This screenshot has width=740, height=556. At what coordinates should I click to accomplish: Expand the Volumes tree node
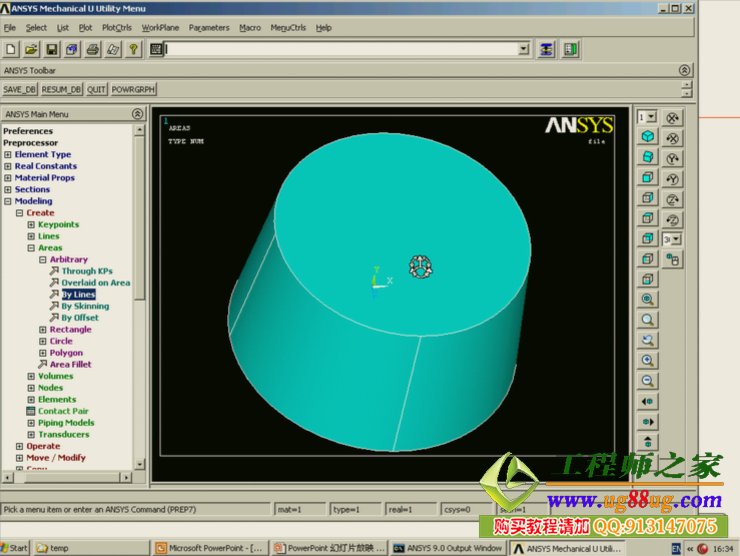pos(31,376)
